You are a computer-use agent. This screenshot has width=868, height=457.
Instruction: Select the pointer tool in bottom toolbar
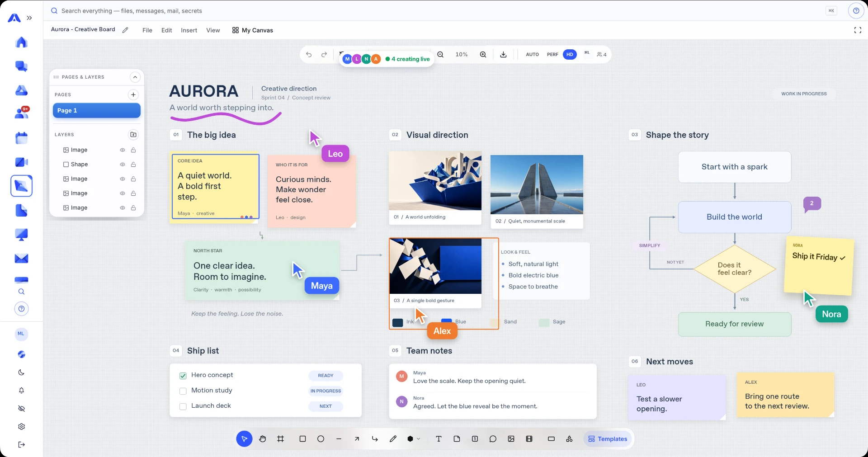(244, 439)
